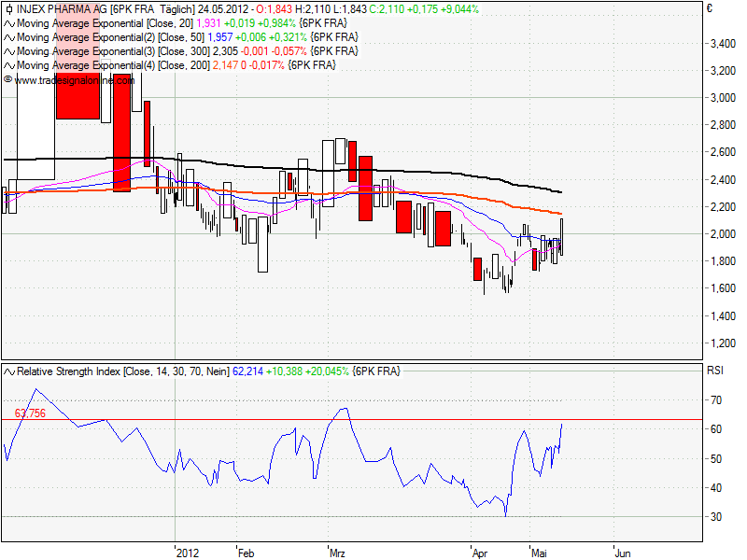The image size is (747, 560).
Task: Click the 30 RSI axis label
Action: [x=716, y=517]
